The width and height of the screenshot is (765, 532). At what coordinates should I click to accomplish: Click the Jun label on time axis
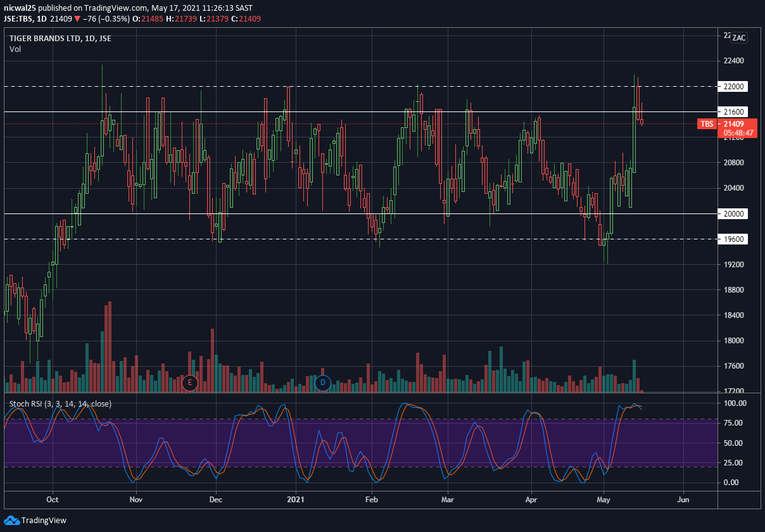click(683, 500)
